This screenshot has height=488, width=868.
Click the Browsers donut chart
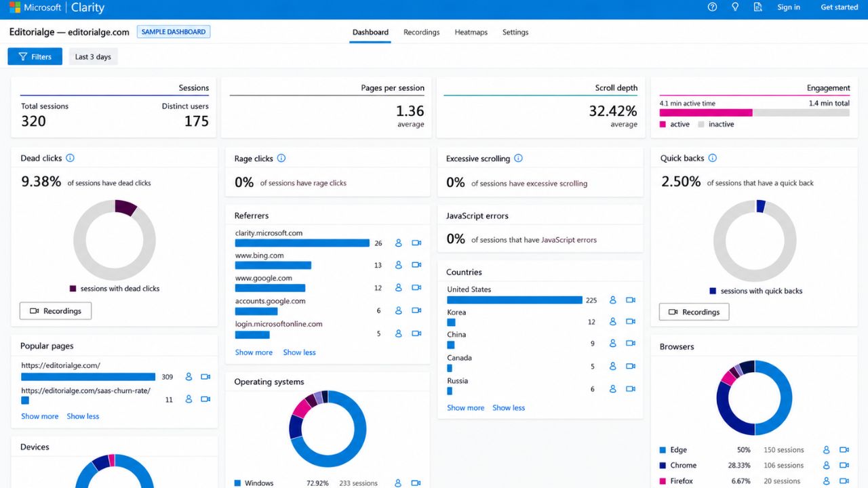(754, 398)
